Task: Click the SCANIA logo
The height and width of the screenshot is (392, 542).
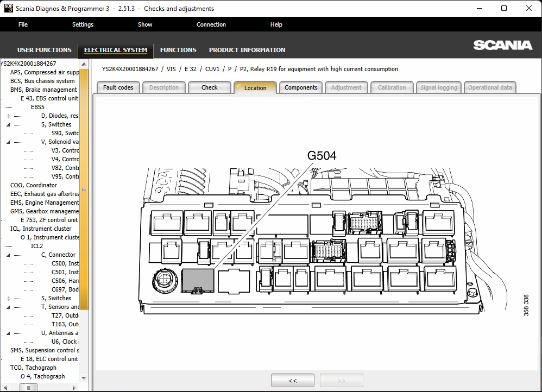Action: click(x=503, y=46)
